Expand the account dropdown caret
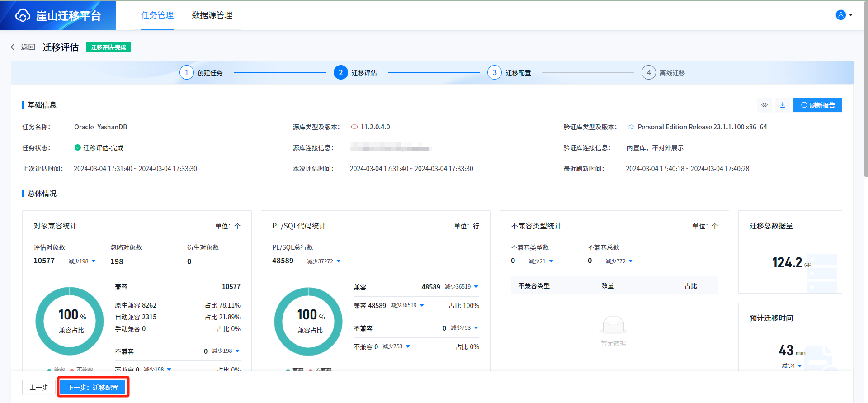Image resolution: width=868 pixels, height=403 pixels. (x=851, y=15)
